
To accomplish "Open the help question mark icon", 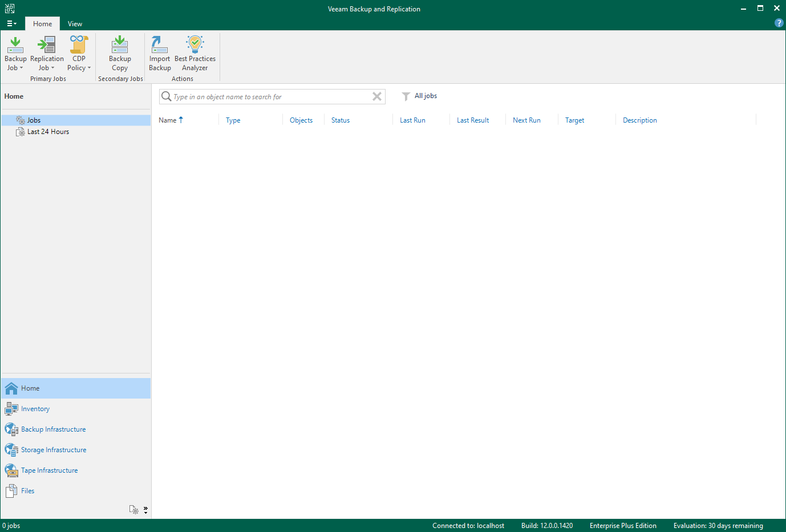I will (x=779, y=23).
